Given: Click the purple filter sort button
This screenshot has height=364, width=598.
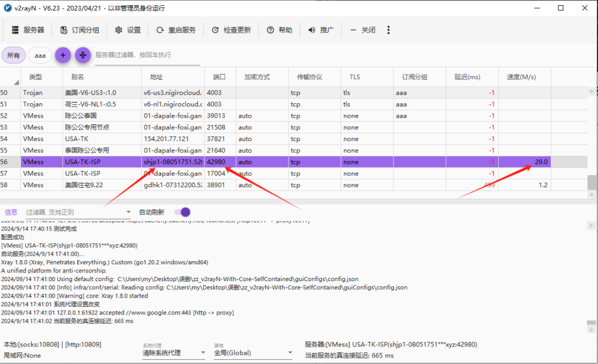Looking at the screenshot, I should coord(82,55).
